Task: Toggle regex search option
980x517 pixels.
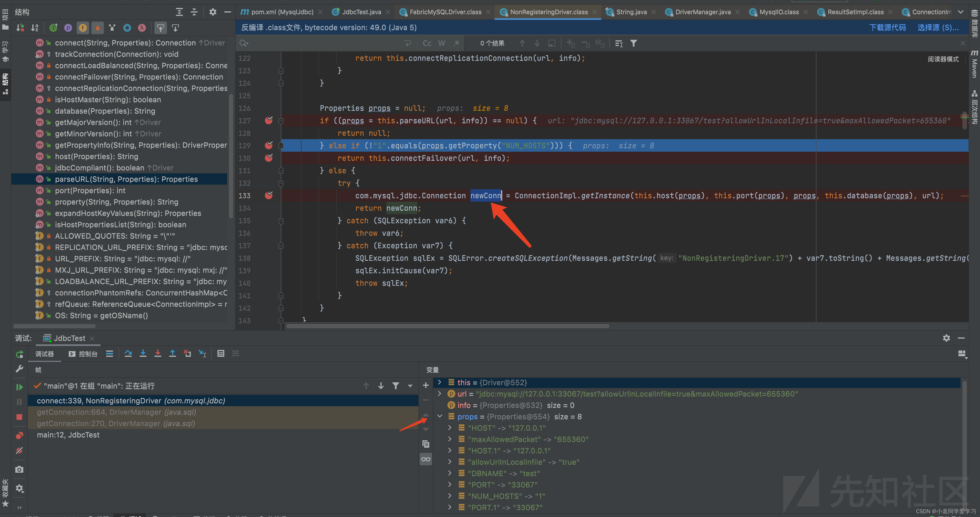Action: (x=456, y=43)
